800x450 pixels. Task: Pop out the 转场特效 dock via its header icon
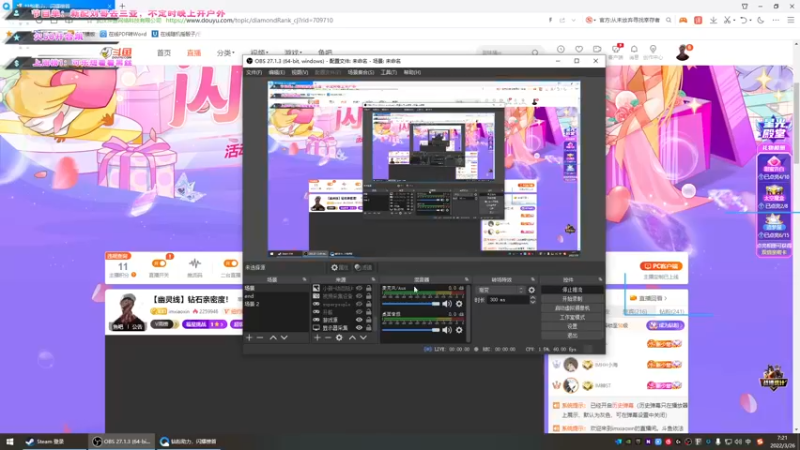click(533, 280)
